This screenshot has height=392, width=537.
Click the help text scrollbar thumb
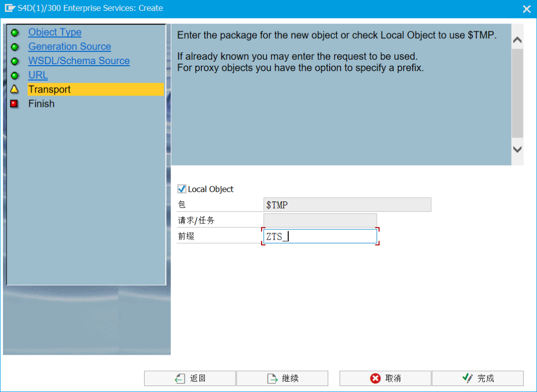(518, 94)
